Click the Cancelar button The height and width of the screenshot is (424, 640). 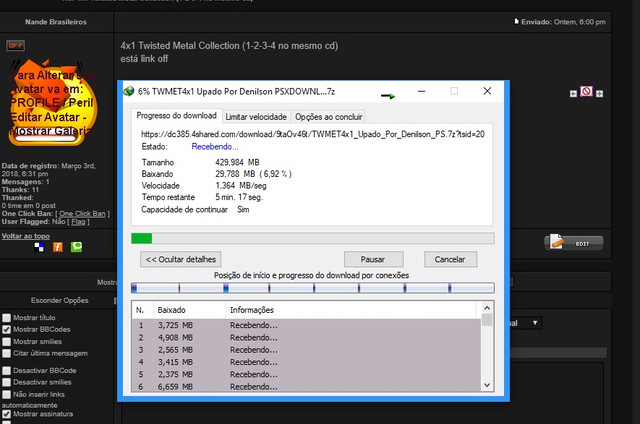coord(450,259)
